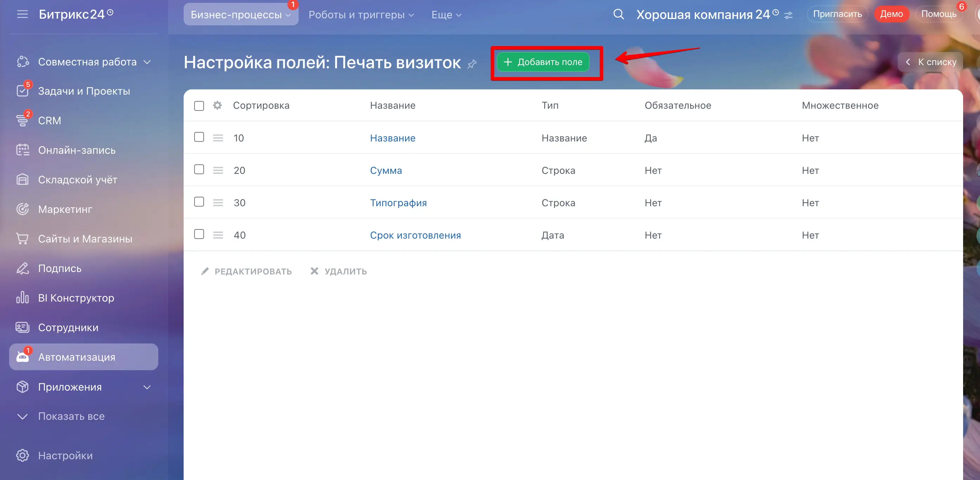Open Складской учёт from the sidebar
This screenshot has width=980, height=480.
click(78, 180)
